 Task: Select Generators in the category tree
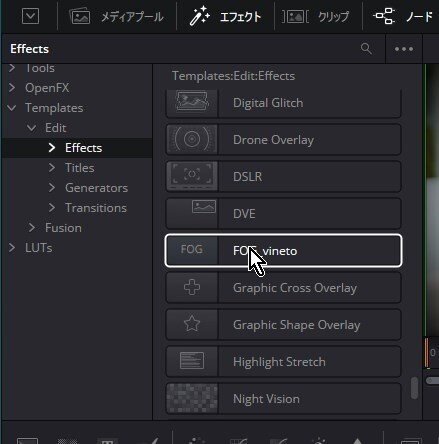click(96, 188)
